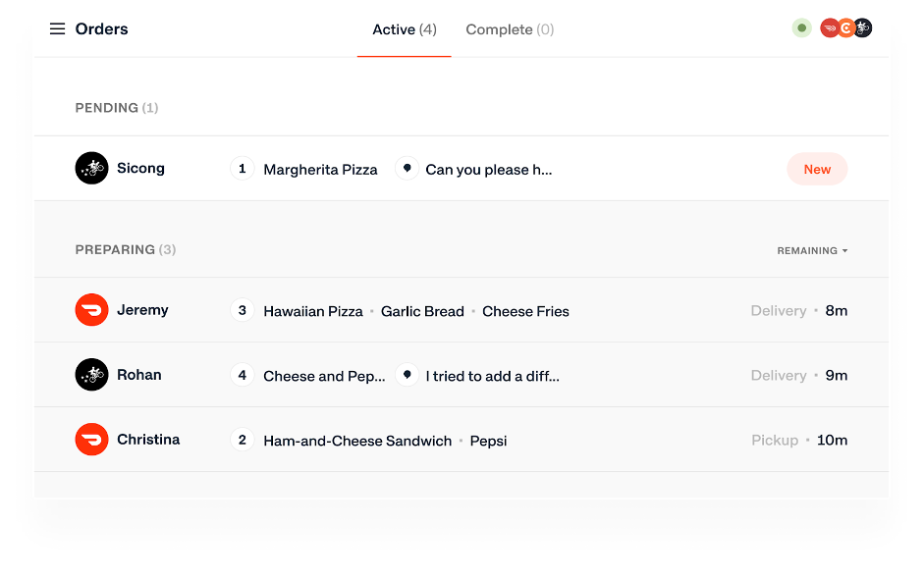Click the black Postmates platform icon in header

coord(862,28)
